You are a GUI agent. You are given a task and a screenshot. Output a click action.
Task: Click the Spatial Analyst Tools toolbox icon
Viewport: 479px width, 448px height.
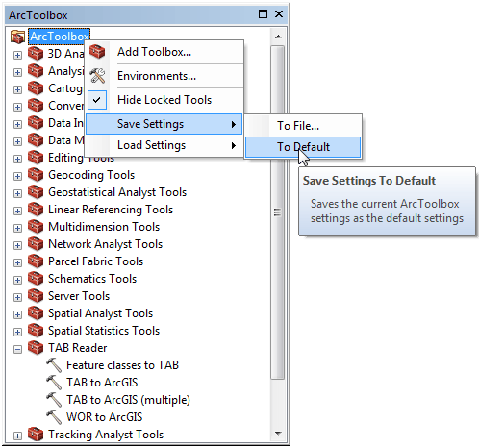(36, 313)
